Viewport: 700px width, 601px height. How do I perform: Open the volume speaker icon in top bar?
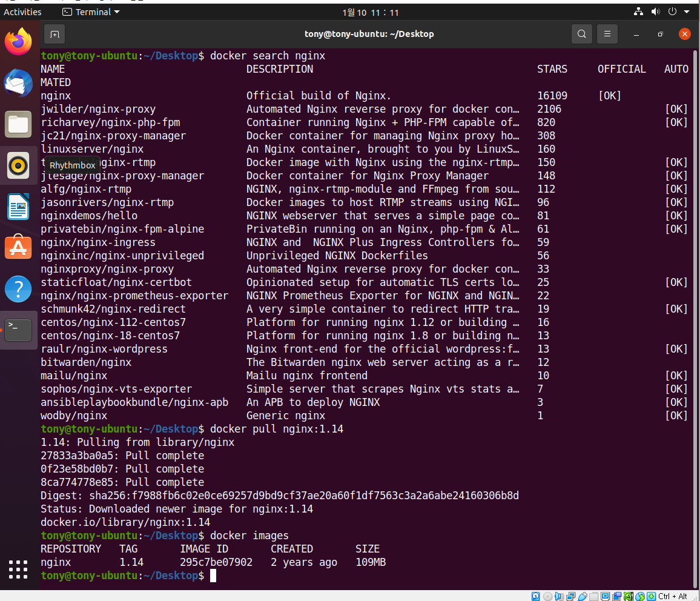(655, 12)
